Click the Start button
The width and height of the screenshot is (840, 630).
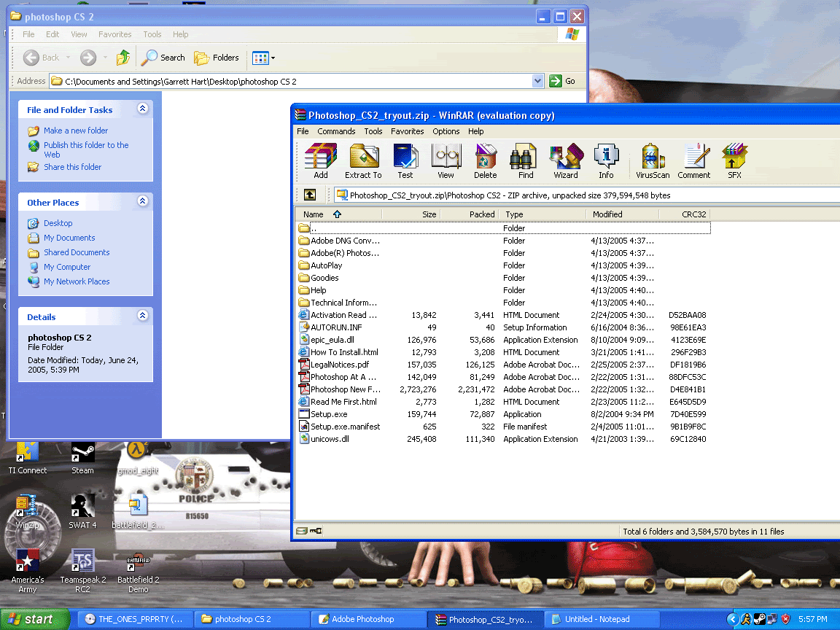point(34,619)
